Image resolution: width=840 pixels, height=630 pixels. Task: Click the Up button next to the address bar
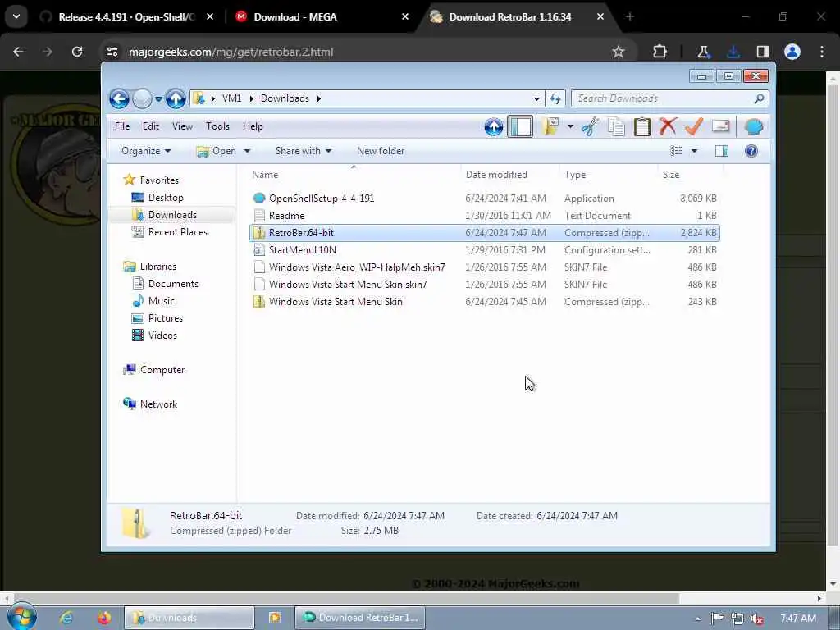tap(176, 98)
